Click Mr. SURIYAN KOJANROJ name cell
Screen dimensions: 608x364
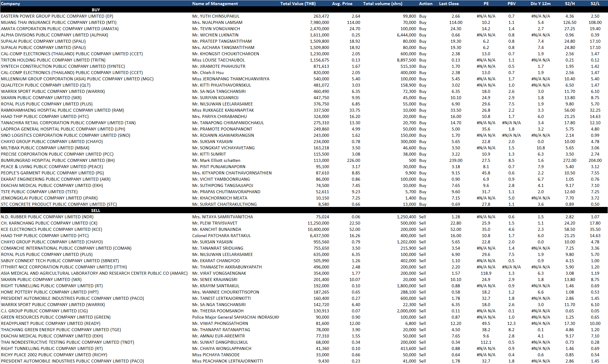click(x=215, y=98)
